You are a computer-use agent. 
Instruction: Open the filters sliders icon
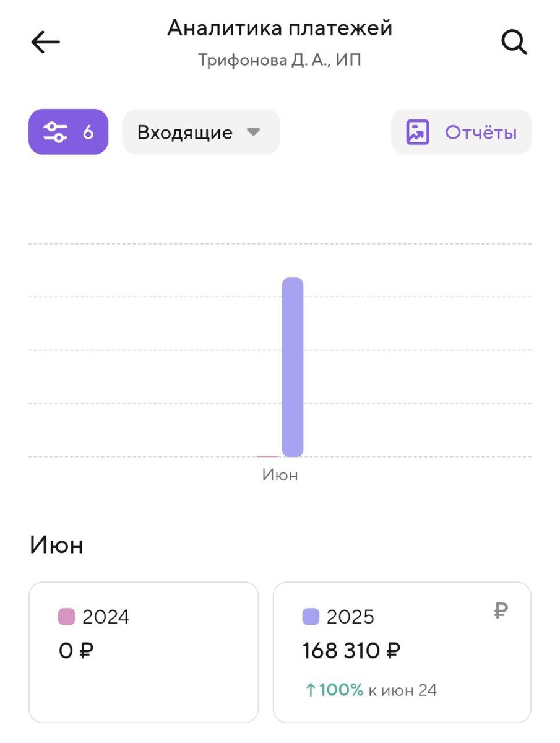tap(56, 132)
